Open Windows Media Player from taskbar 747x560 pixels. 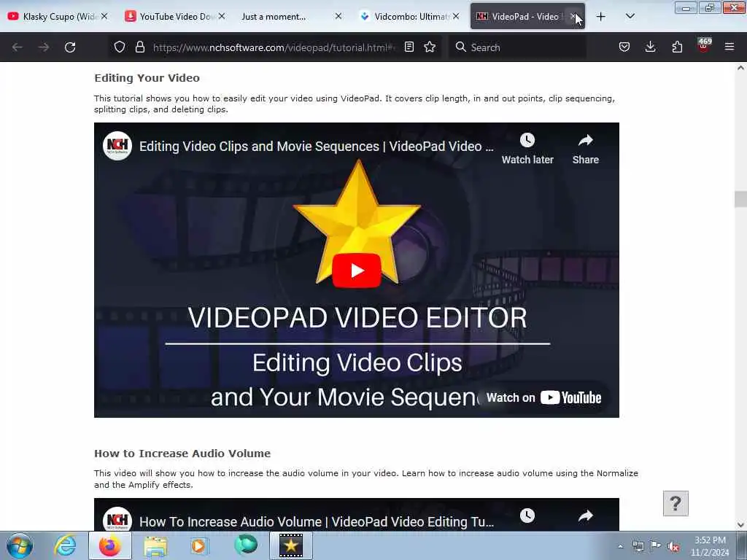199,545
